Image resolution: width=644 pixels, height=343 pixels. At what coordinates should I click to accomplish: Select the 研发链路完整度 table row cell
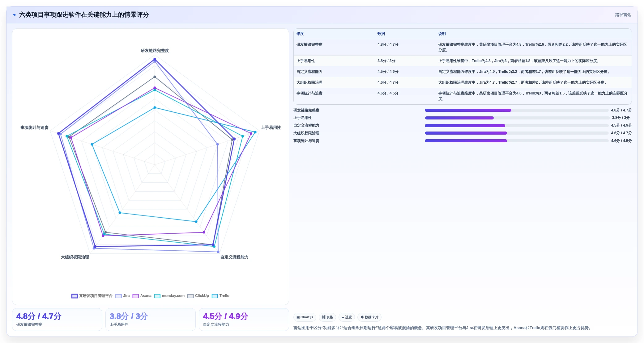tap(309, 44)
